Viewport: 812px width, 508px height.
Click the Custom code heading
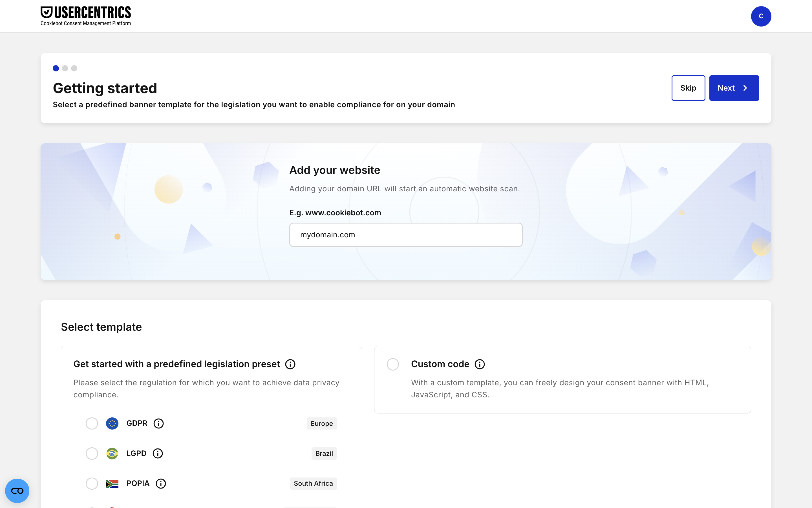[x=440, y=364]
